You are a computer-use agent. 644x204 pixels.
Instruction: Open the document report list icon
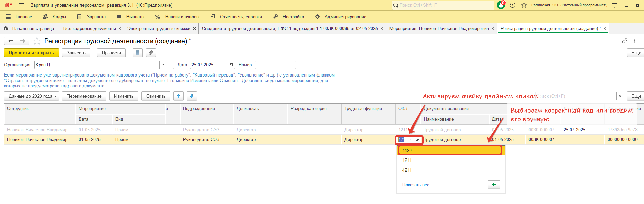[x=137, y=53]
